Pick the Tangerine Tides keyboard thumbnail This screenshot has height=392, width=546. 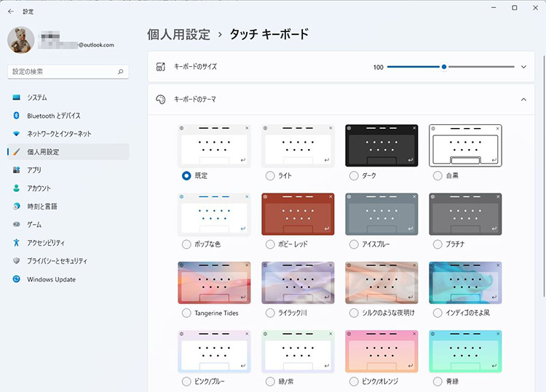coord(214,283)
